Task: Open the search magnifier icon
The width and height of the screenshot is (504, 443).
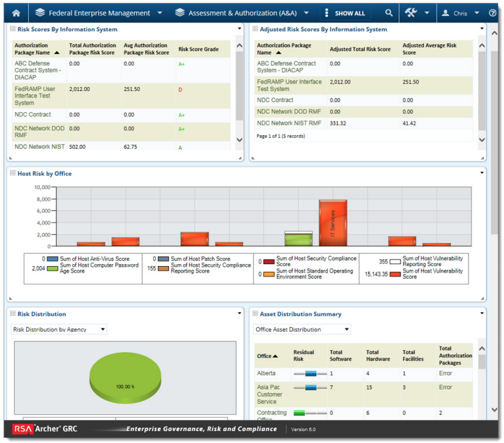Action: (x=389, y=13)
